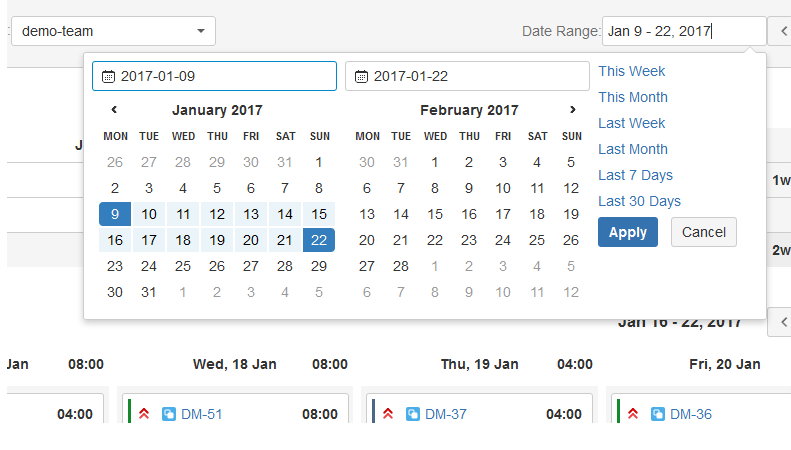The image size is (791, 450).
Task: Go to next month in calendar
Action: (x=572, y=110)
